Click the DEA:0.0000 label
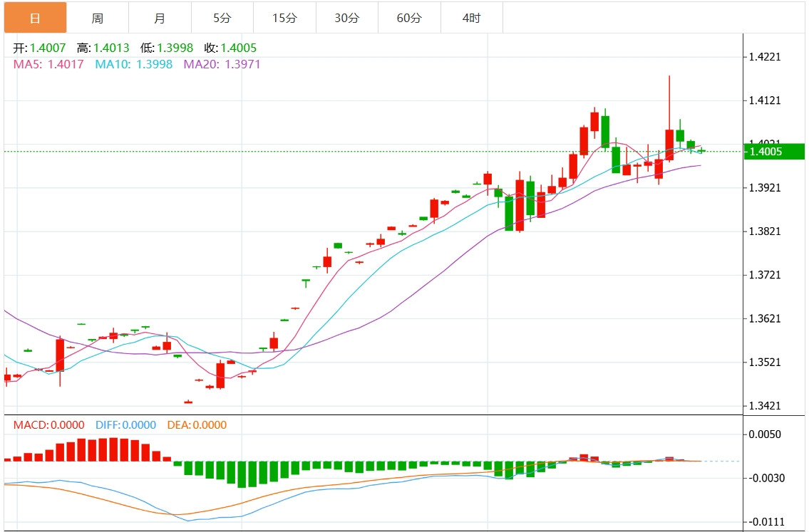 point(197,424)
